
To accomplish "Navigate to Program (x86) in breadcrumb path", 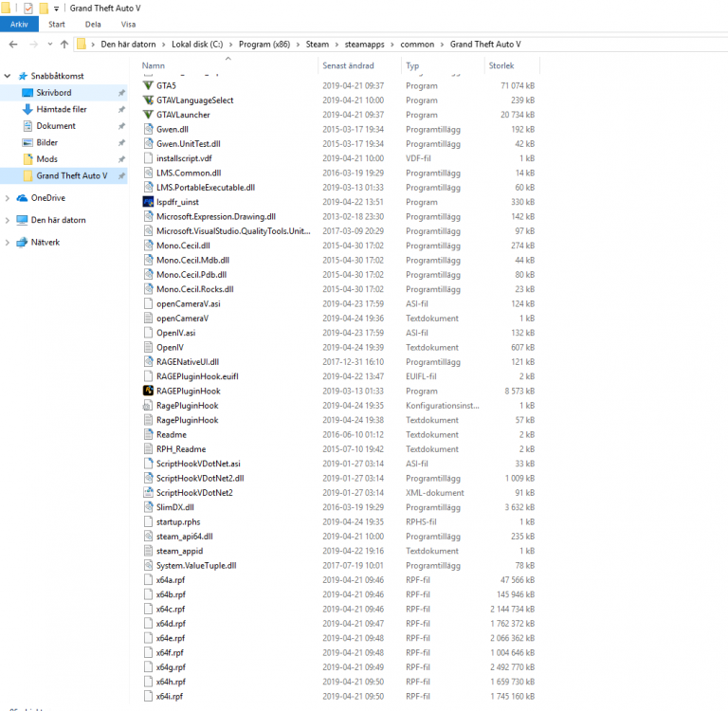I will pyautogui.click(x=264, y=45).
